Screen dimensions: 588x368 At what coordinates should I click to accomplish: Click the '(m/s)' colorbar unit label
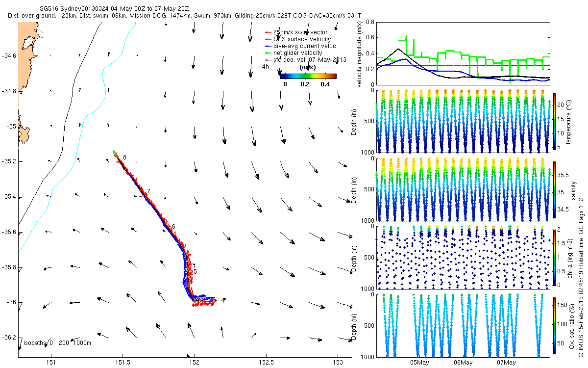click(x=307, y=67)
